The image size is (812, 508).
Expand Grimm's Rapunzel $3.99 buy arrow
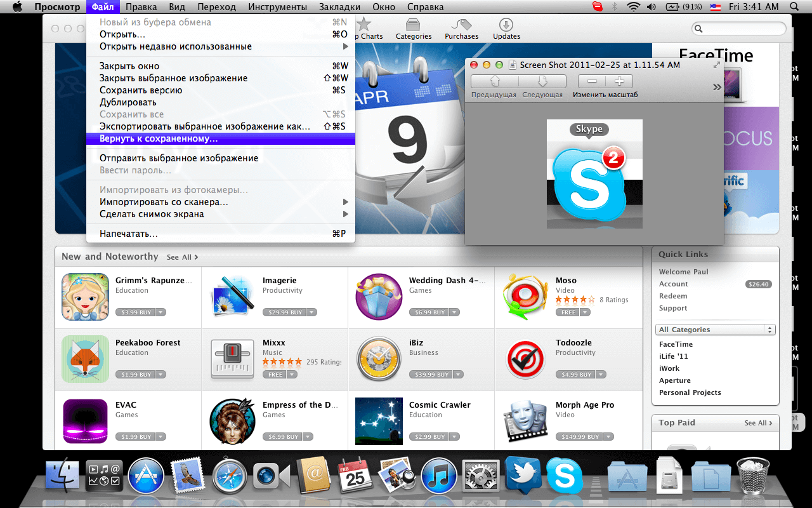pos(161,312)
